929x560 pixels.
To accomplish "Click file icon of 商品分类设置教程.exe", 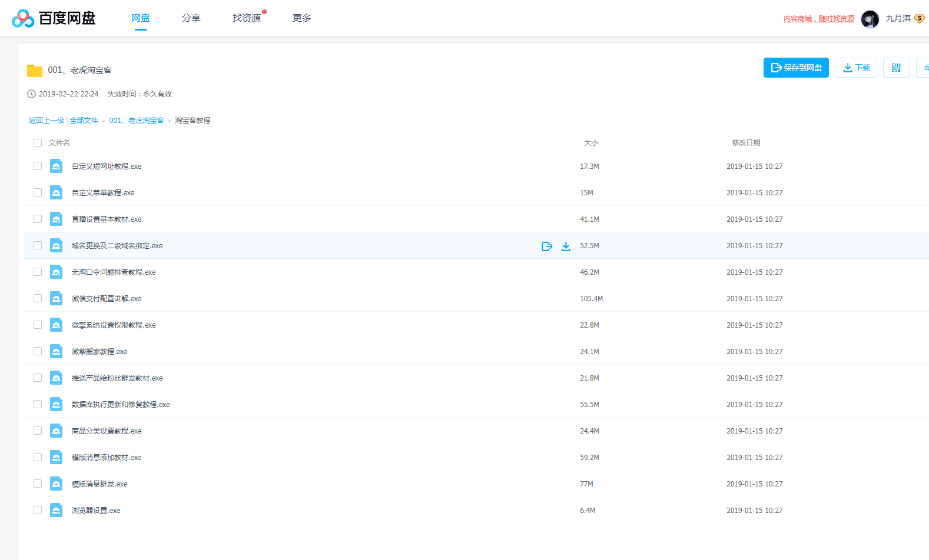I will point(56,431).
